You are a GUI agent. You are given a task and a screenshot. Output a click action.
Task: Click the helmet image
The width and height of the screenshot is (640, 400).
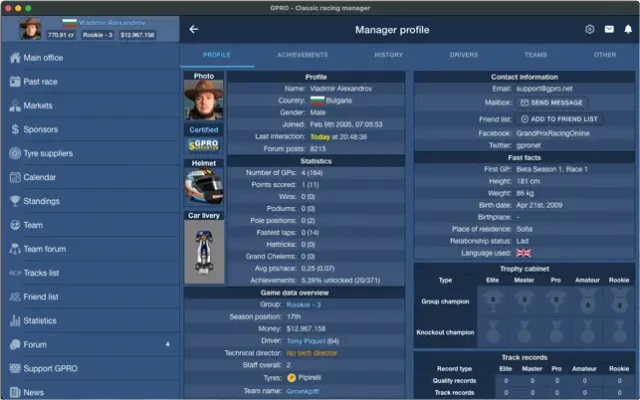coord(204,187)
